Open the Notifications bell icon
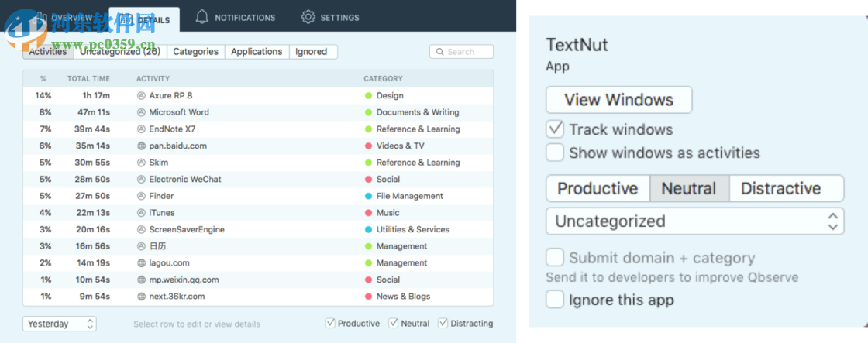 (x=202, y=17)
